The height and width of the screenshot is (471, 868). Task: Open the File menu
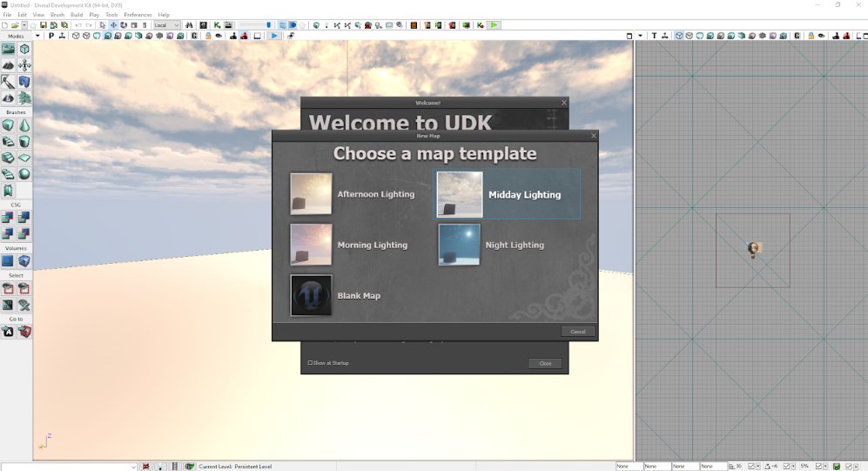coord(7,15)
